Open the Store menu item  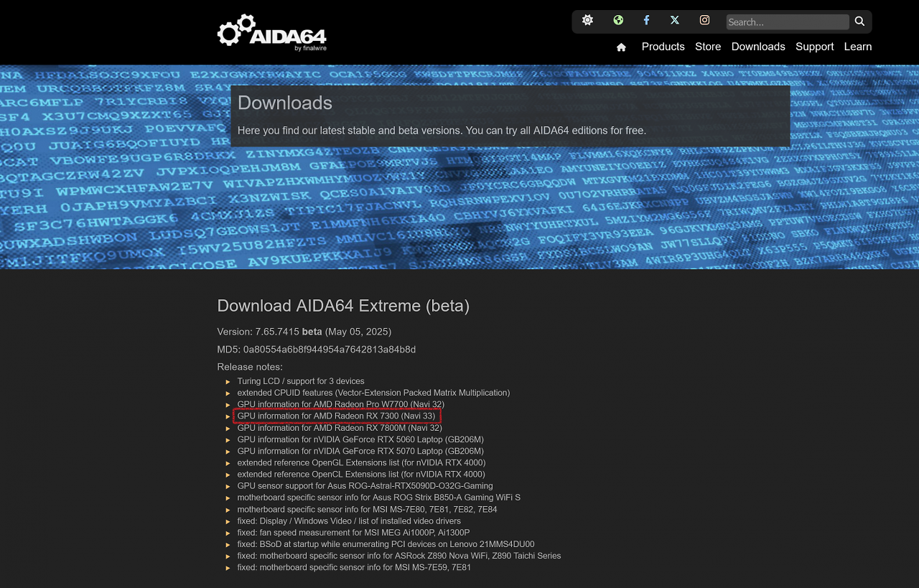click(x=708, y=47)
